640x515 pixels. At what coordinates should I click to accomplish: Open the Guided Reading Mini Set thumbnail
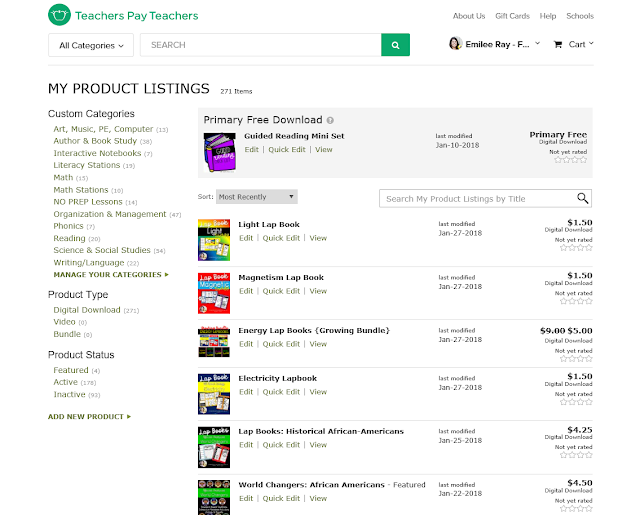pyautogui.click(x=220, y=152)
